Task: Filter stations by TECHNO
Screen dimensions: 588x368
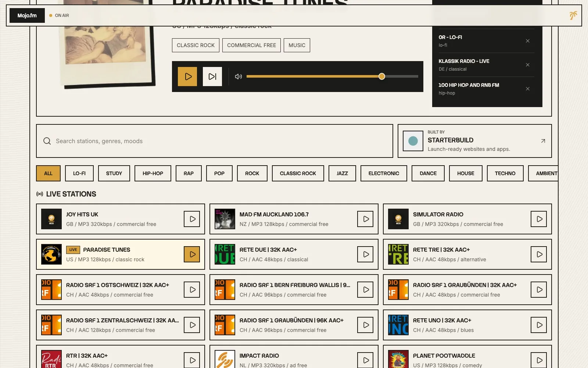Action: coord(505,173)
